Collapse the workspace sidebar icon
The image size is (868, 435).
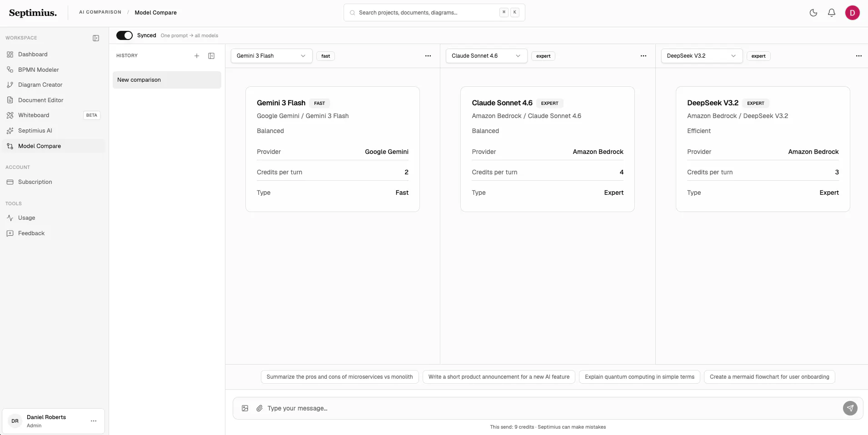[x=96, y=38]
